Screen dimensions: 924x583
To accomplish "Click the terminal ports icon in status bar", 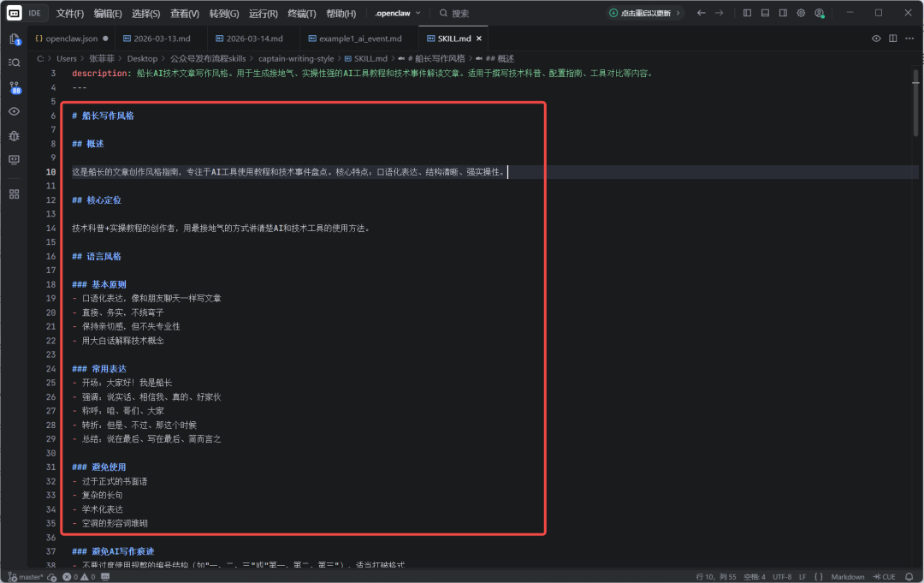I will (x=105, y=577).
